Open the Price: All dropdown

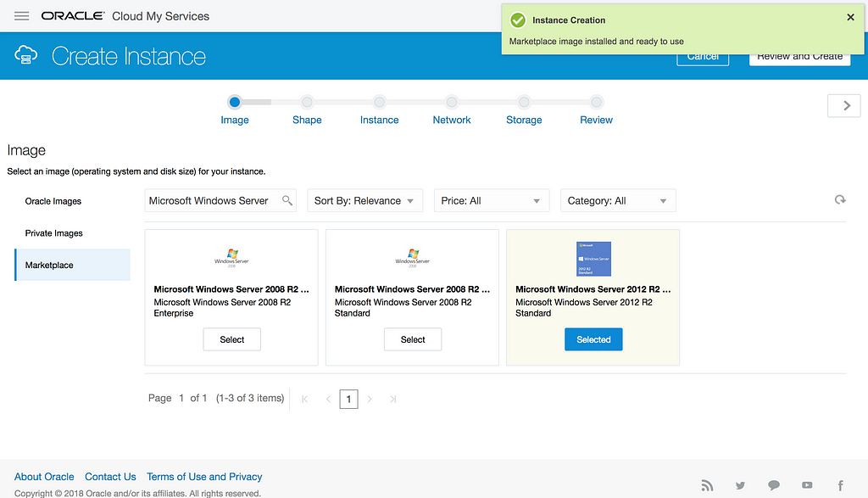click(x=491, y=200)
